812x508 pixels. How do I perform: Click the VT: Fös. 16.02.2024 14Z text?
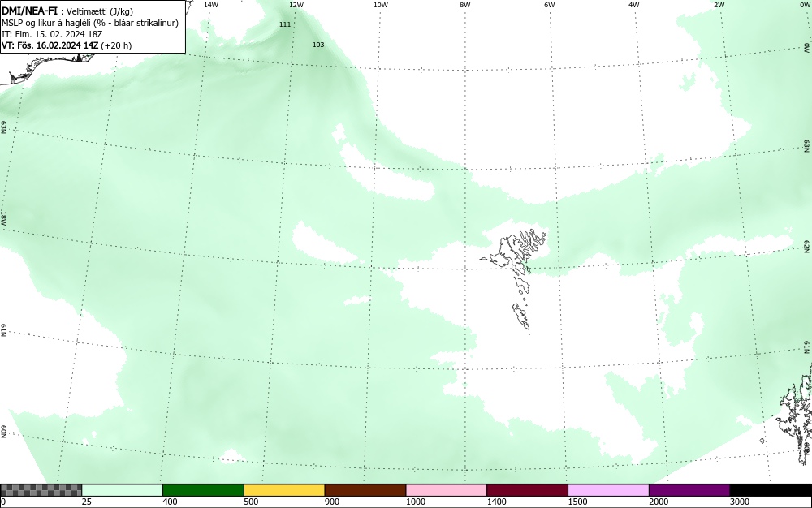click(50, 45)
